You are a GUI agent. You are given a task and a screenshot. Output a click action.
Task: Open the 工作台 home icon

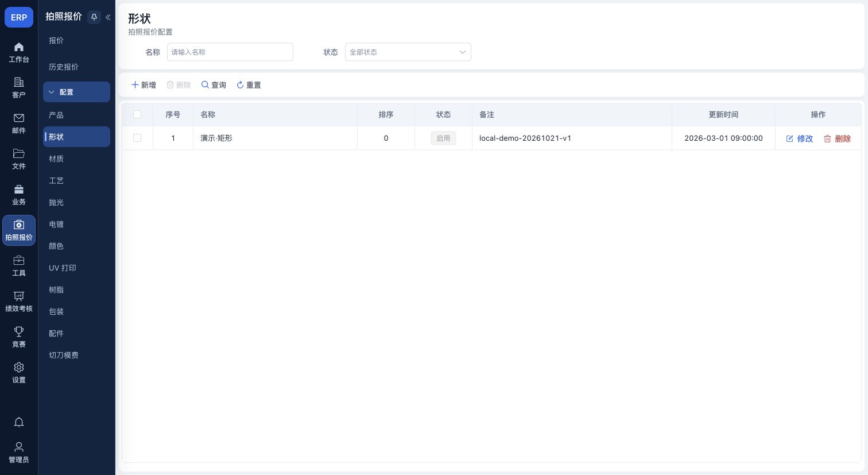pyautogui.click(x=19, y=52)
